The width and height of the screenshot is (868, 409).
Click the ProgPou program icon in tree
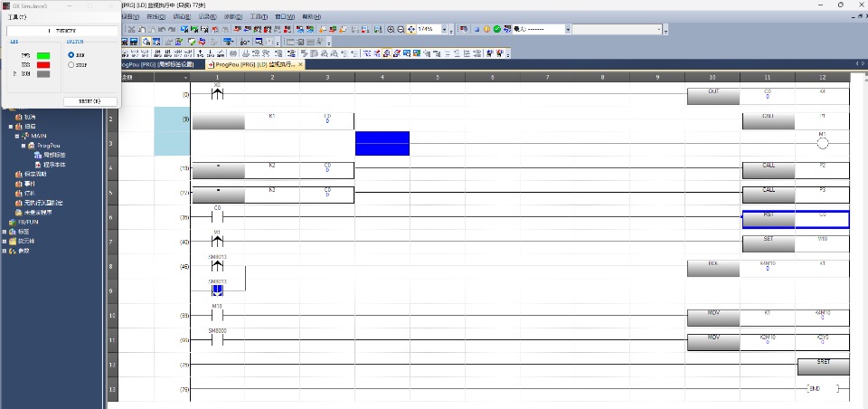point(32,146)
